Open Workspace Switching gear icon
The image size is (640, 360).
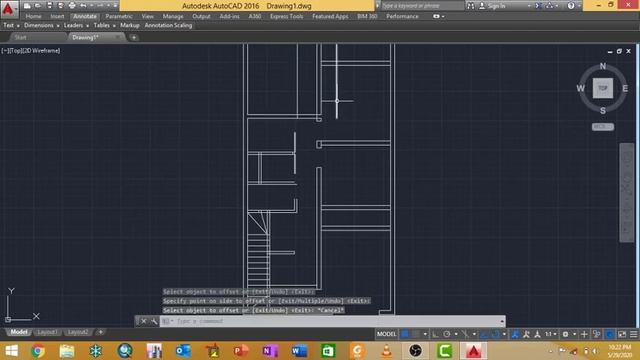click(x=565, y=334)
